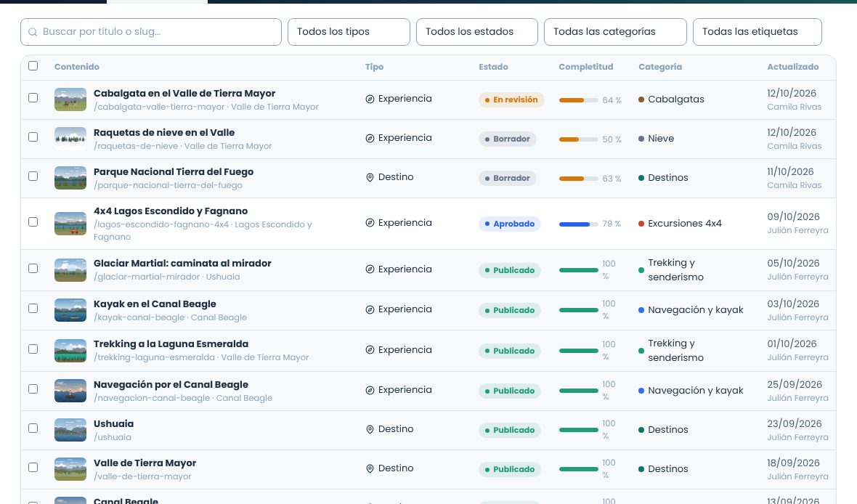The height and width of the screenshot is (504, 857).
Task: Click the /parque-nacional-tierra-del-fuego slug
Action: click(168, 185)
